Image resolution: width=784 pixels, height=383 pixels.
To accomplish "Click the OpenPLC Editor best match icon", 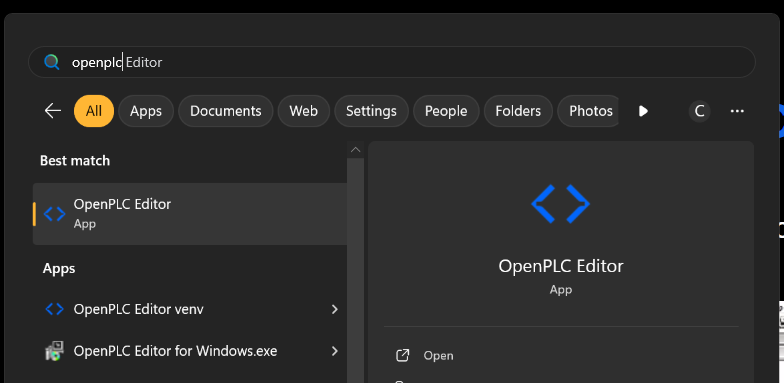I will (54, 214).
